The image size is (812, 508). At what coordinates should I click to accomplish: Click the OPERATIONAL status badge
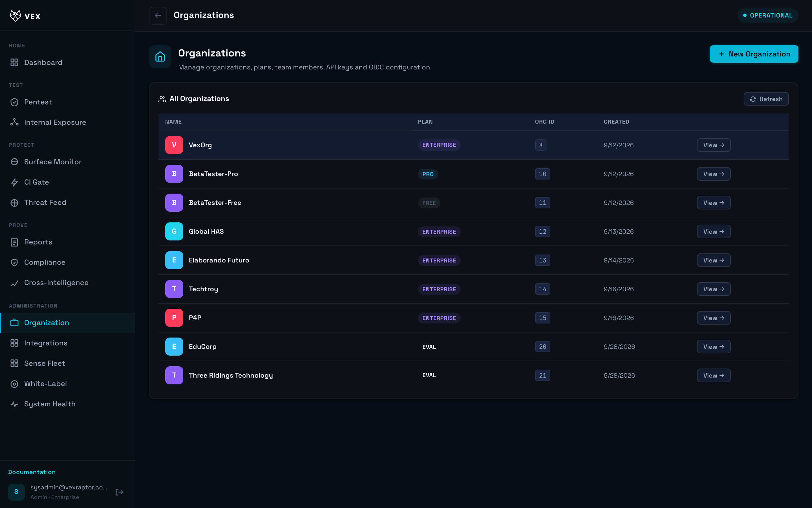(768, 16)
